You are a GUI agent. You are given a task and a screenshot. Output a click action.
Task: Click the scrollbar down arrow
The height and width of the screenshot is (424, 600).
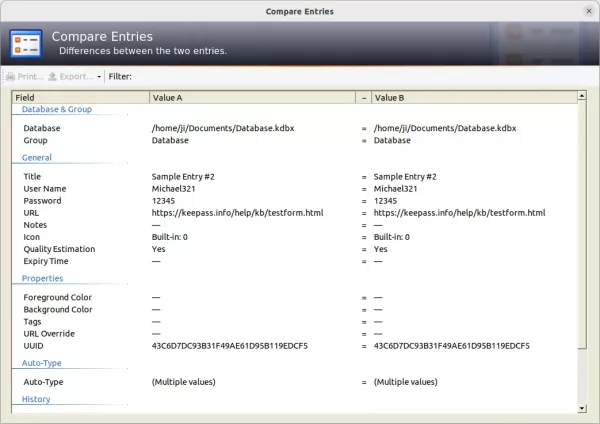tap(582, 408)
